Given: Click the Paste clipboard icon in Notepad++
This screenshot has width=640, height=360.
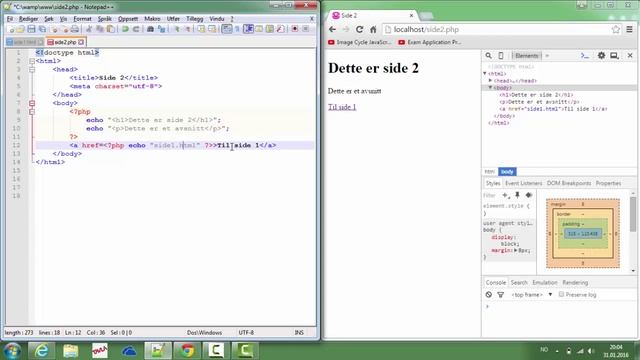Looking at the screenshot, I should coord(111,29).
